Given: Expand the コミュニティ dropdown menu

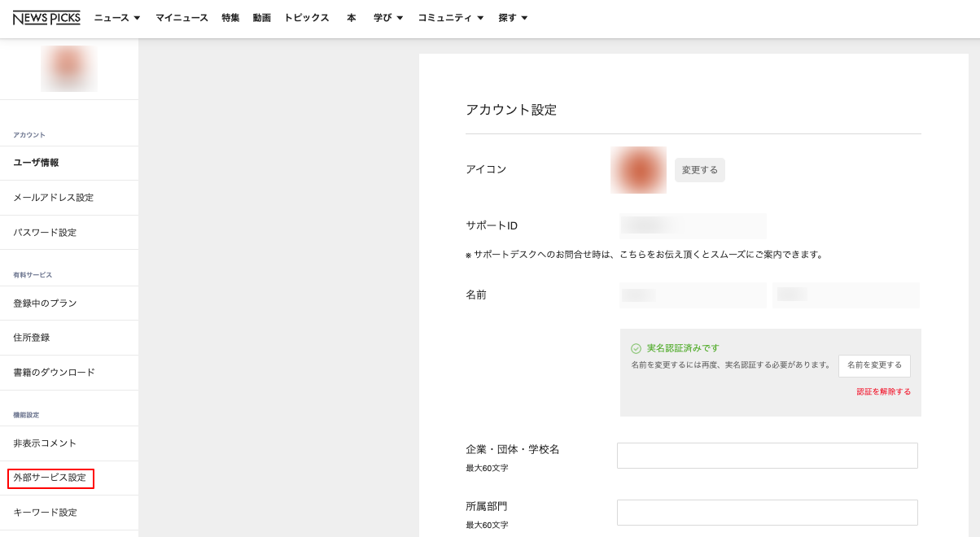Looking at the screenshot, I should tap(450, 16).
